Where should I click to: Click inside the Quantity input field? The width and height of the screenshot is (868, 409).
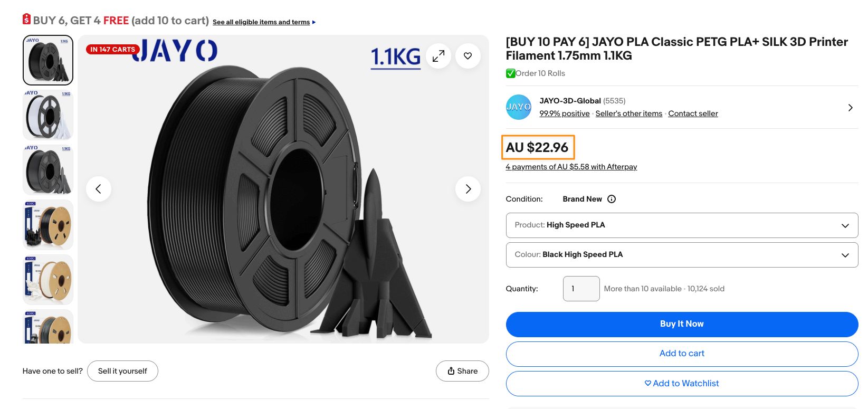(x=581, y=289)
